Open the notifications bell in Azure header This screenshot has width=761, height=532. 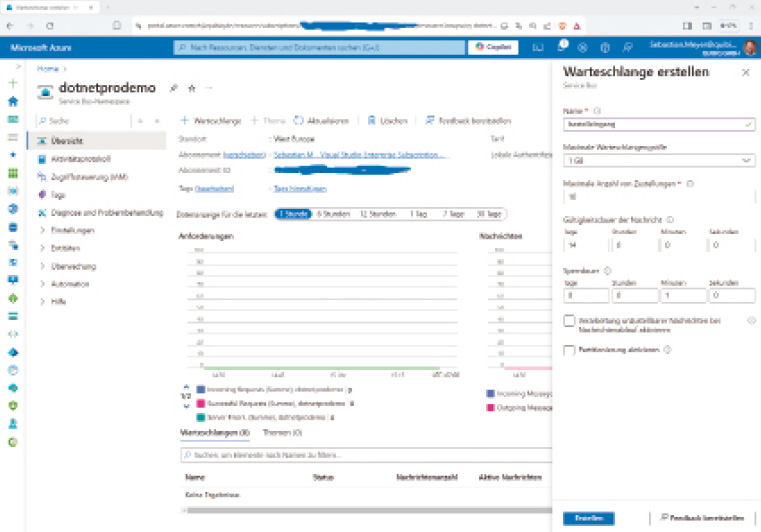tap(561, 47)
